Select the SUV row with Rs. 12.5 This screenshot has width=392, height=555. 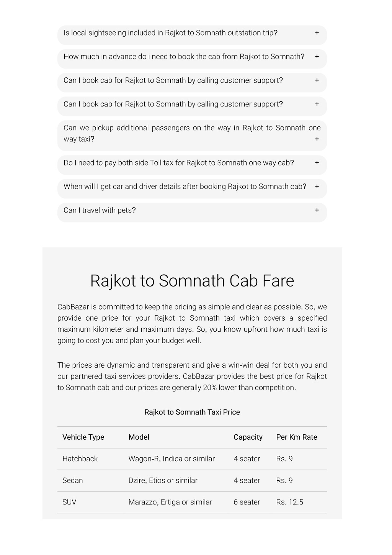[192, 502]
